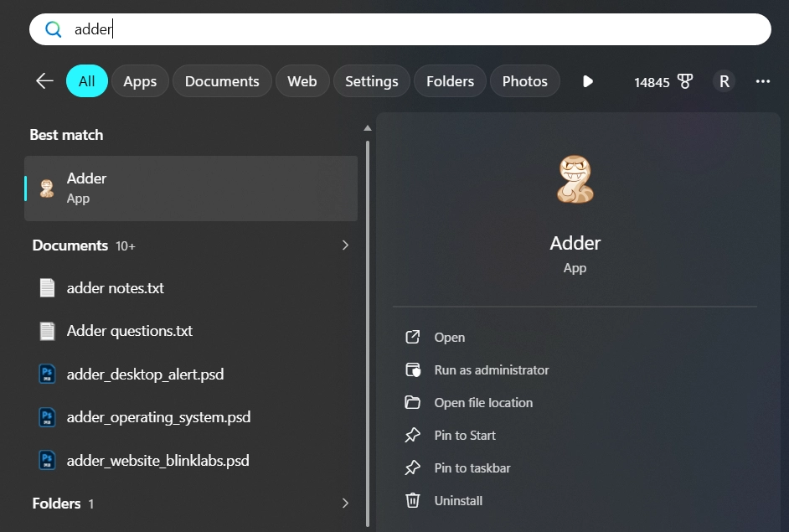
Task: Choose Uninstall for Adder
Action: tap(458, 501)
